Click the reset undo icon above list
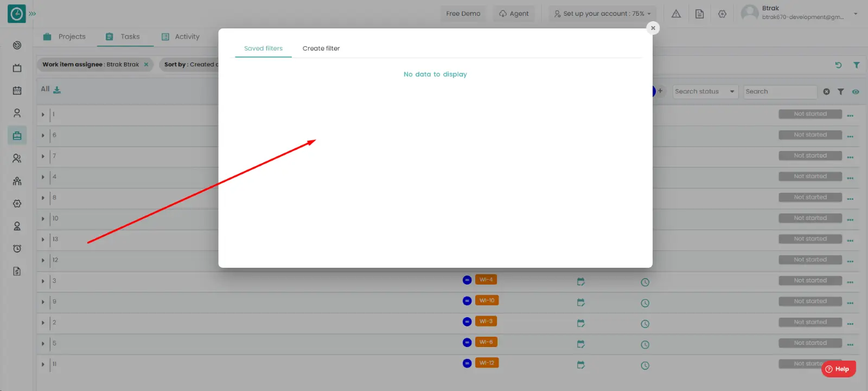This screenshot has width=868, height=391. click(838, 65)
